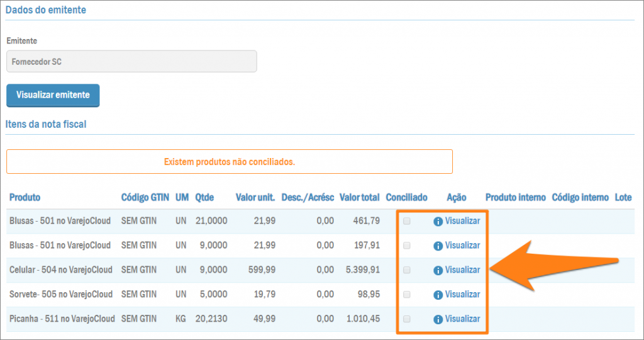Screen dimensions: 644x340
Task: Click info icon for Blusas with total 197,91
Action: (x=438, y=246)
